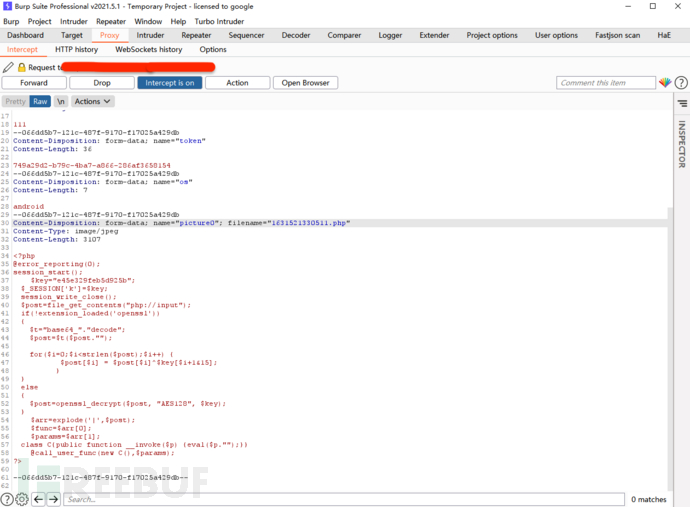Click the $post=openssl_decrypt code line
Screen dimensions: 690x507
(x=128, y=404)
